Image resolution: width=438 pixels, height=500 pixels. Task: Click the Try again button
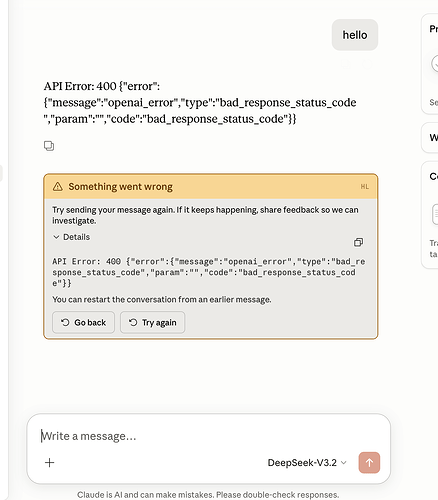coord(152,322)
